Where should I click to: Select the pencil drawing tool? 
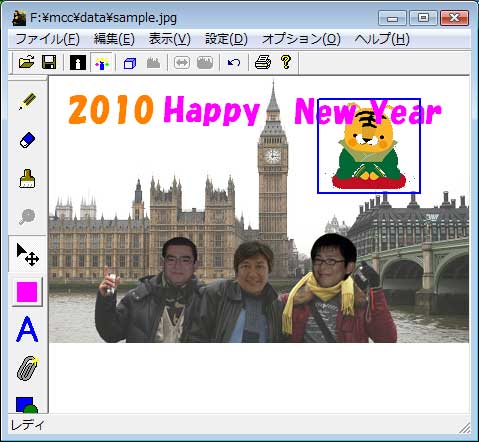point(27,101)
